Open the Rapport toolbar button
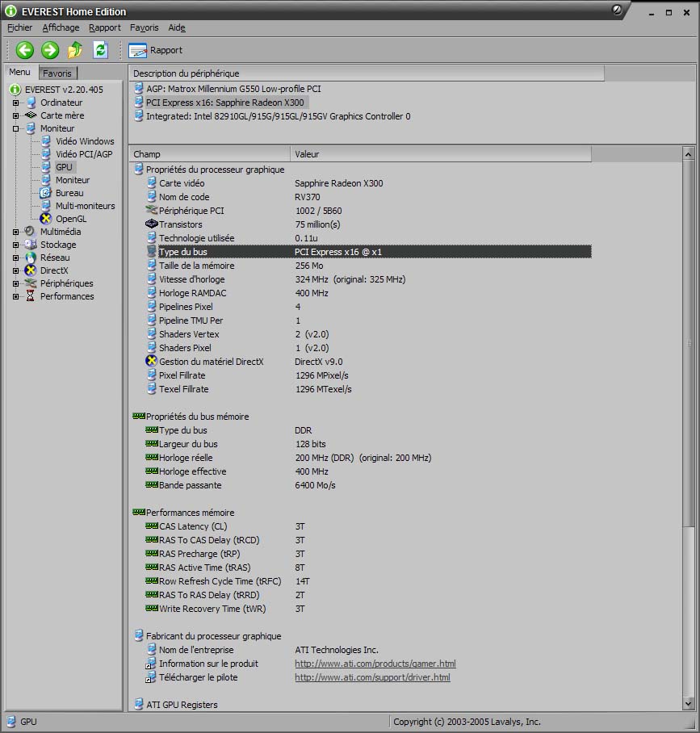This screenshot has height=733, width=700. 156,50
